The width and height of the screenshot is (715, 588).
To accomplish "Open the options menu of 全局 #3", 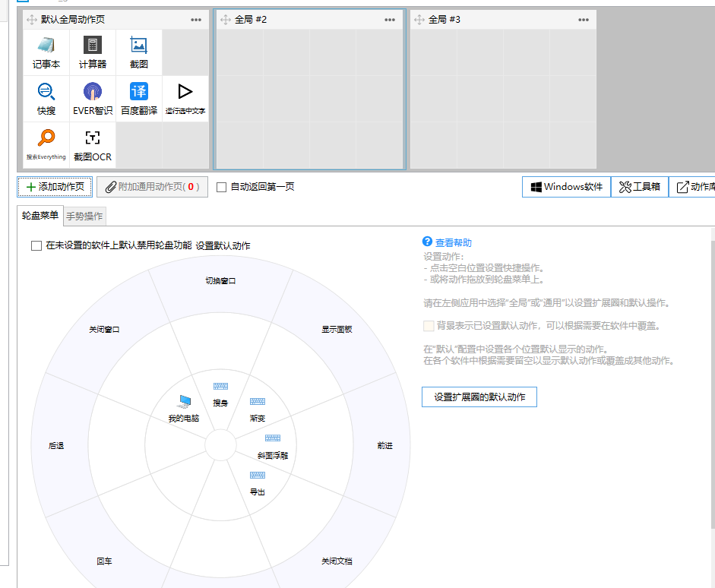I will [x=584, y=20].
